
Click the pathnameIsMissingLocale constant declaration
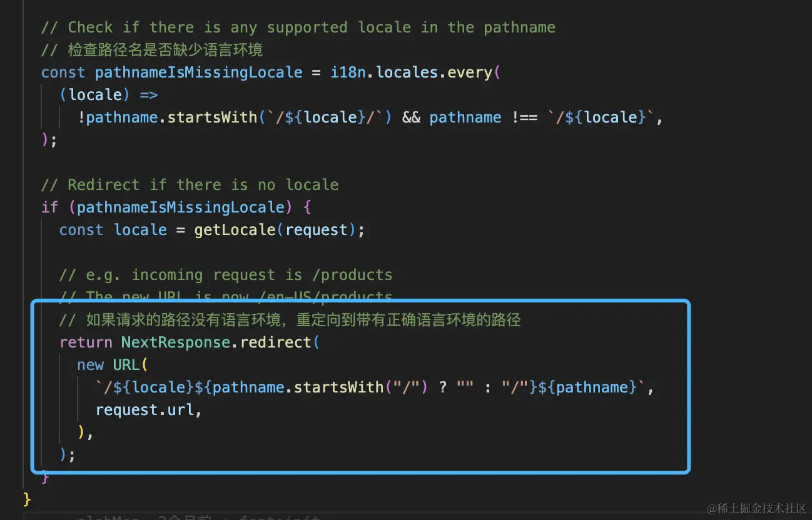click(x=198, y=72)
